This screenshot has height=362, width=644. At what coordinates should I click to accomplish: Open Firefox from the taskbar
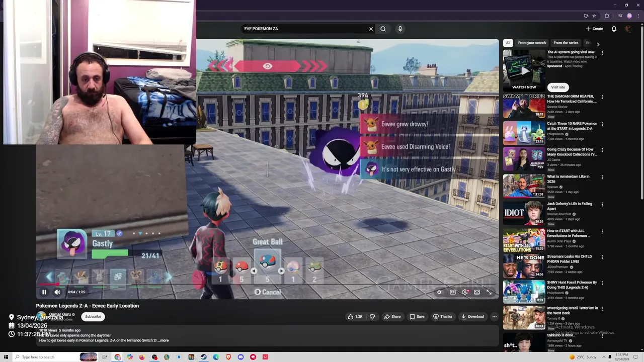(142, 357)
